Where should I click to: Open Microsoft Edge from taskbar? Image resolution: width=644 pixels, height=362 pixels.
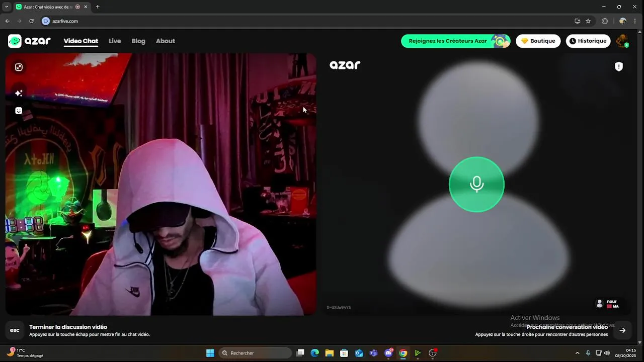pos(315,353)
